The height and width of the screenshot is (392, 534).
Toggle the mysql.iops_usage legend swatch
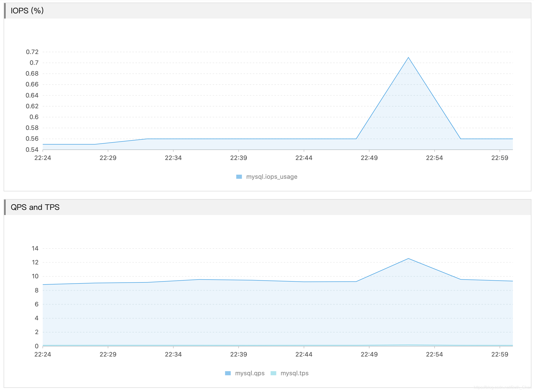239,177
